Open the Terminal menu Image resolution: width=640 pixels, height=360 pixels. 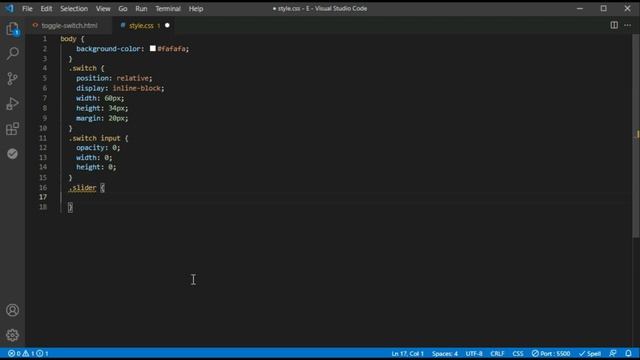click(168, 9)
